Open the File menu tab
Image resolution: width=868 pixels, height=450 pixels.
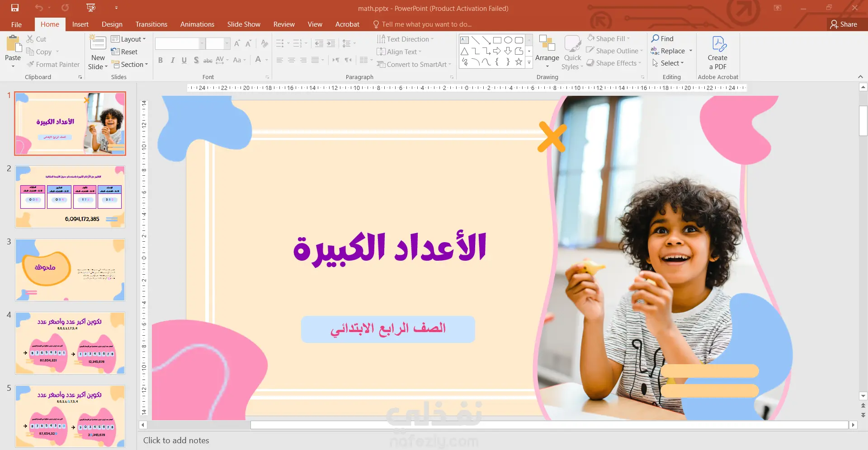click(16, 24)
